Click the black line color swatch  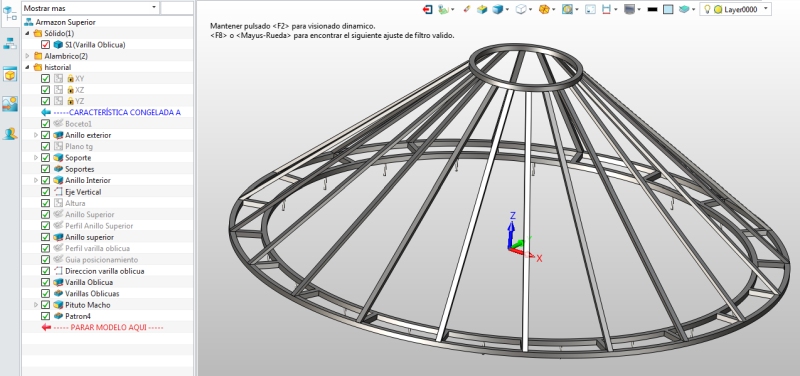(x=652, y=9)
